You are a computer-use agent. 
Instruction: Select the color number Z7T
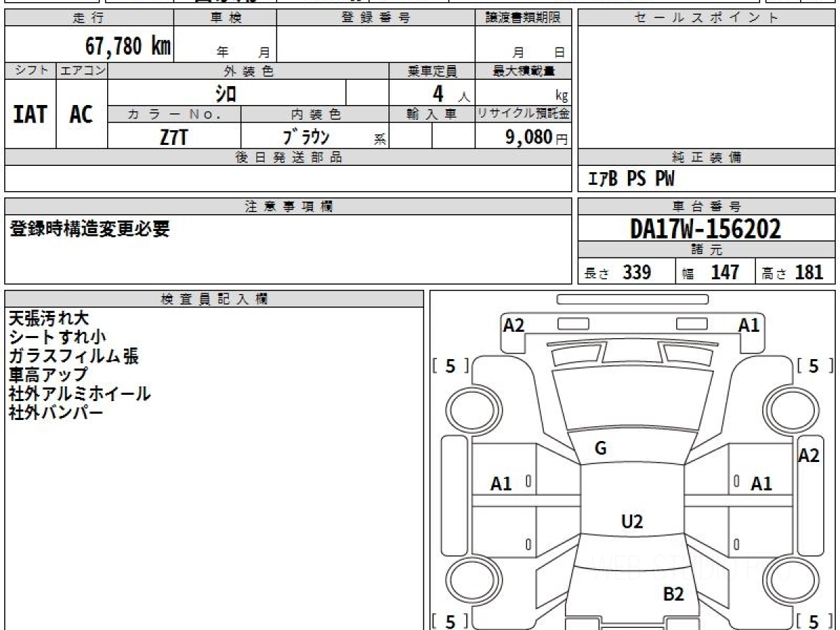174,138
